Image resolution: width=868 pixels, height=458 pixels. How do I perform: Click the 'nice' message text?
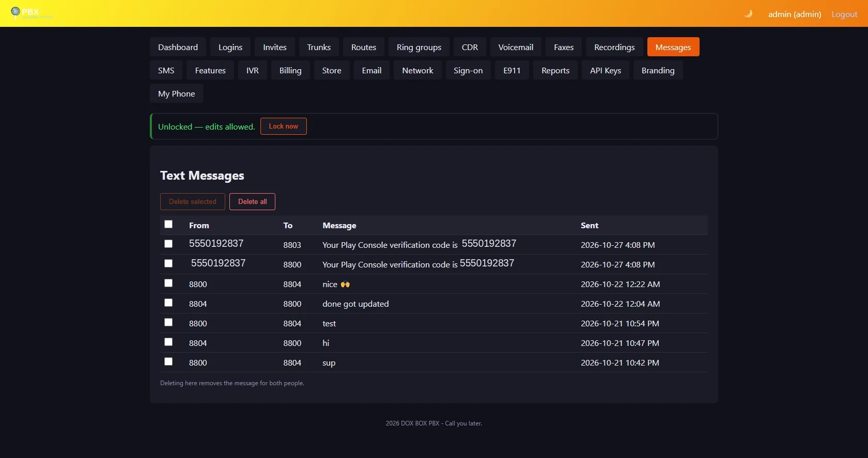[x=336, y=284]
